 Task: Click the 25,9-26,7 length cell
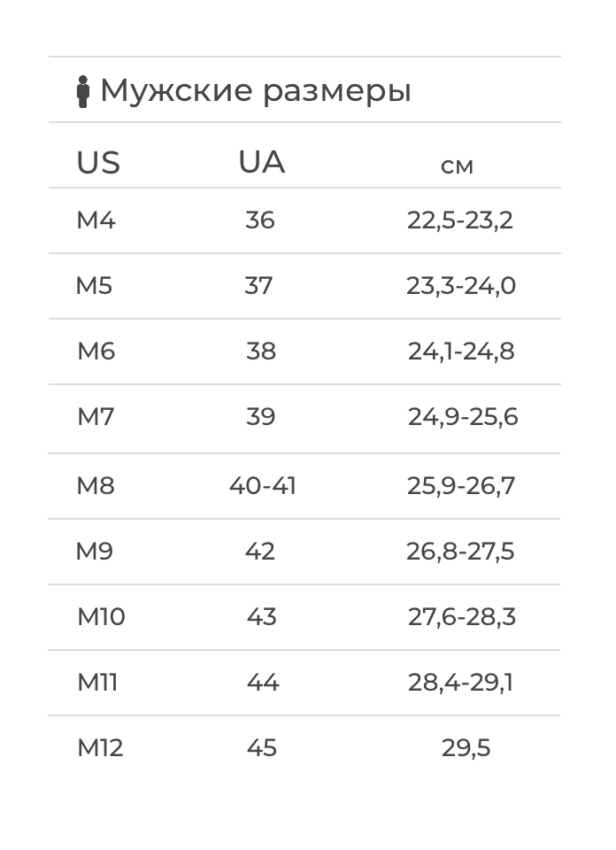(460, 486)
